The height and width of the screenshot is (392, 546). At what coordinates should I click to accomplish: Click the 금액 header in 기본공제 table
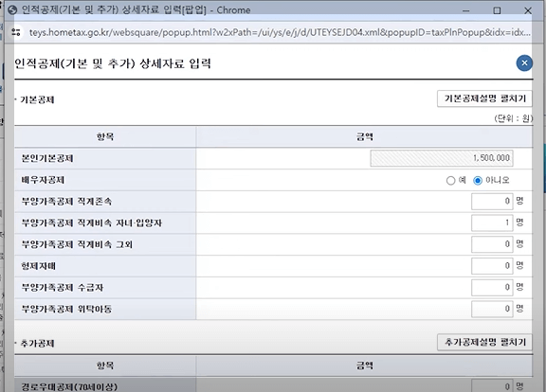[365, 137]
